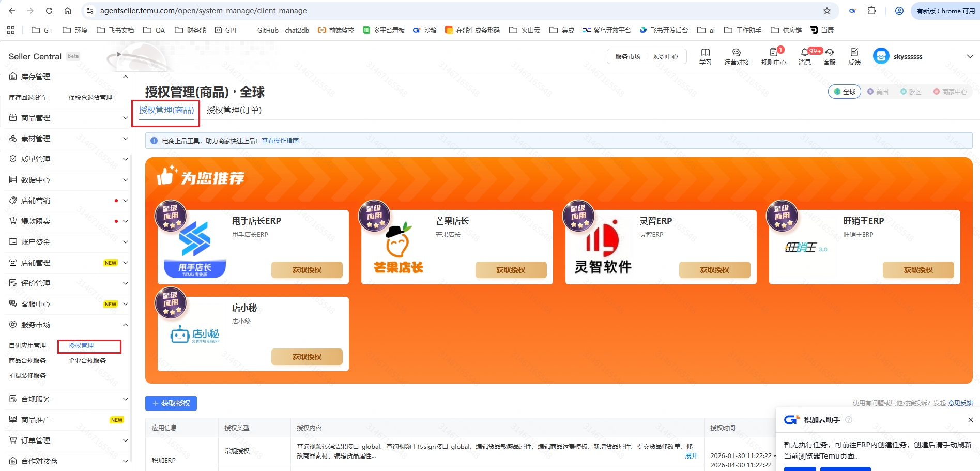980x471 pixels.
Task: Open the 前端监控 bookmark
Action: [x=336, y=30]
